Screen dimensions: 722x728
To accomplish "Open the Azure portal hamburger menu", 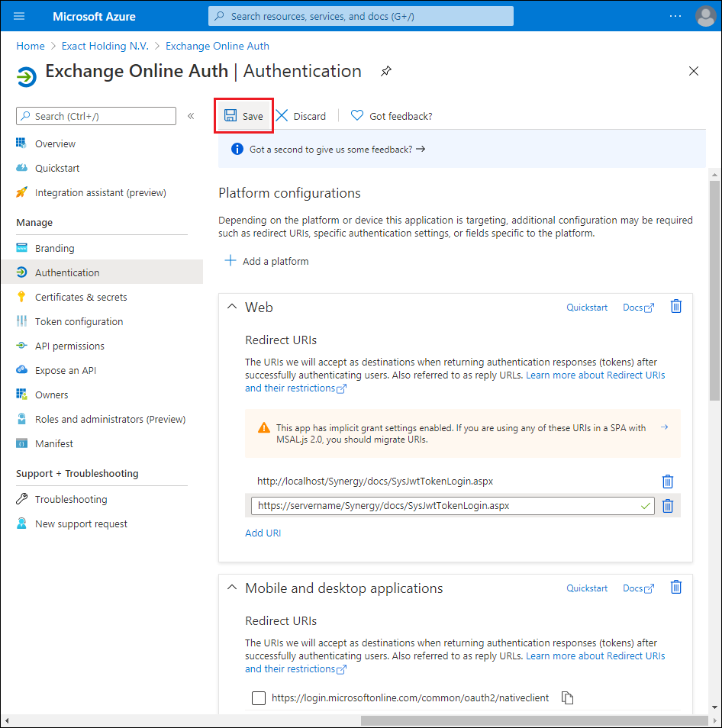I will [18, 15].
